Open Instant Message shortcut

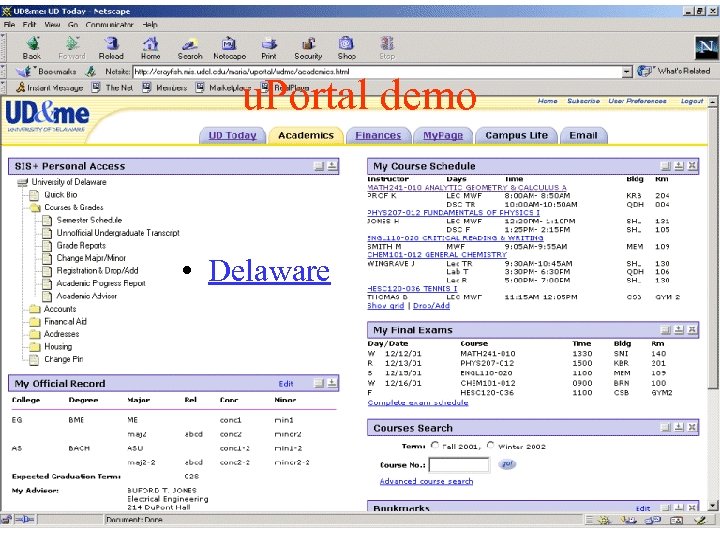50,87
